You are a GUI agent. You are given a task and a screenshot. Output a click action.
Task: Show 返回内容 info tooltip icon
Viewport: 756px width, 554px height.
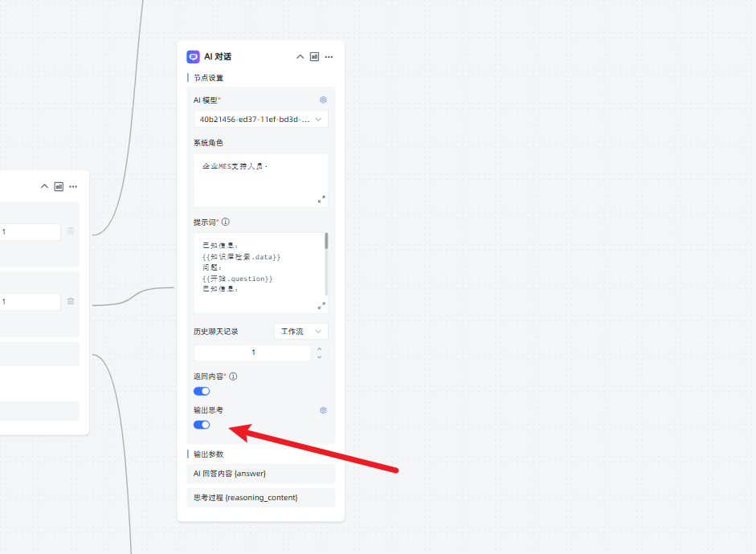(x=233, y=377)
